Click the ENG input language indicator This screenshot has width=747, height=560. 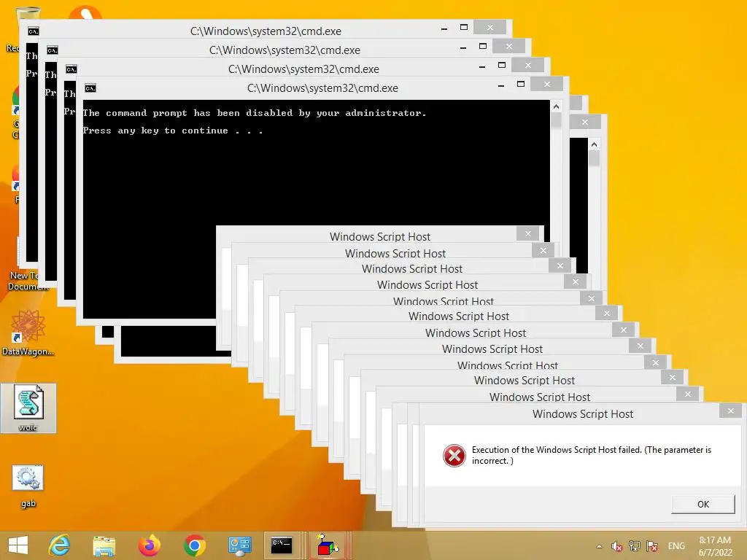click(x=676, y=546)
